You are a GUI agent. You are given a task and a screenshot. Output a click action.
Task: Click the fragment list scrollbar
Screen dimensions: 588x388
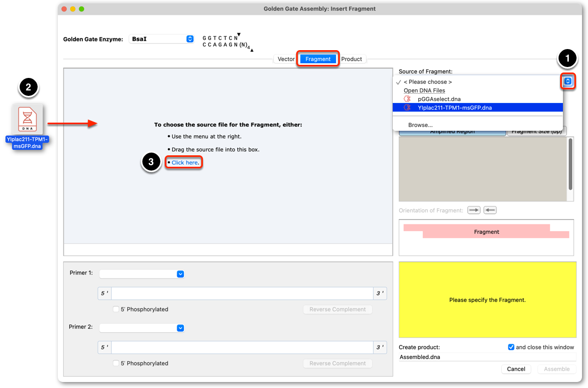click(x=571, y=164)
